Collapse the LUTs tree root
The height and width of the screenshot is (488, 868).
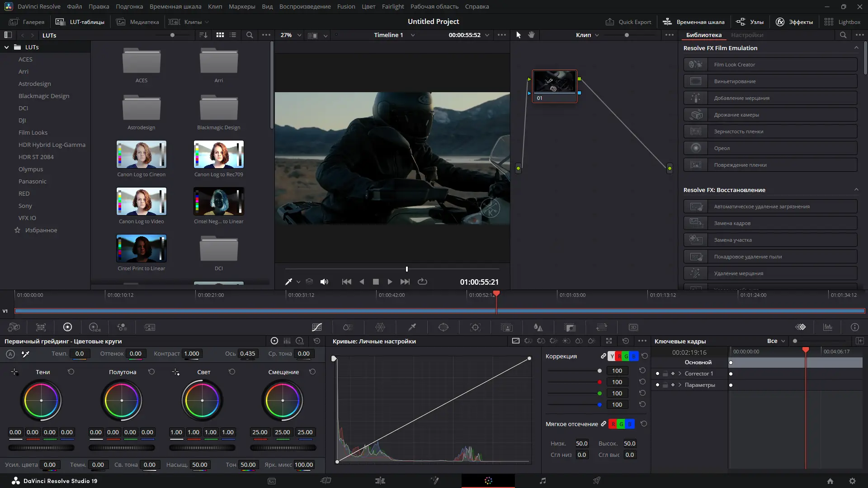[x=7, y=47]
